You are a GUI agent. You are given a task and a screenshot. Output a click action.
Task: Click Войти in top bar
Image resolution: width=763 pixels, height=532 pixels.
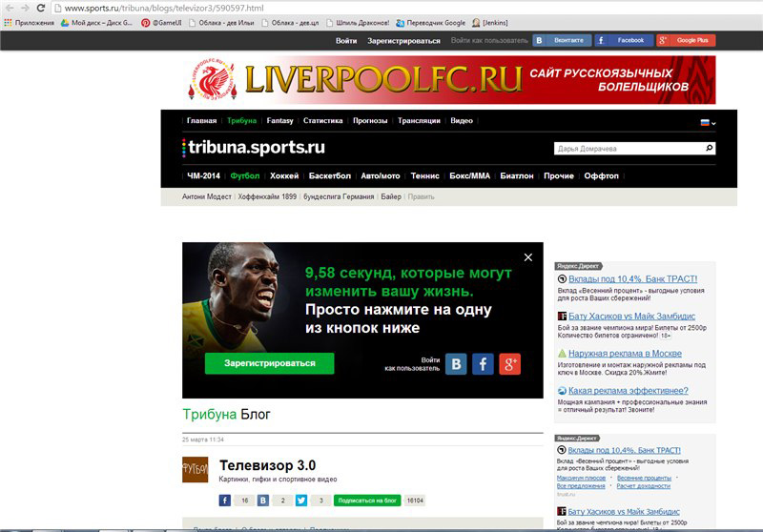point(346,41)
